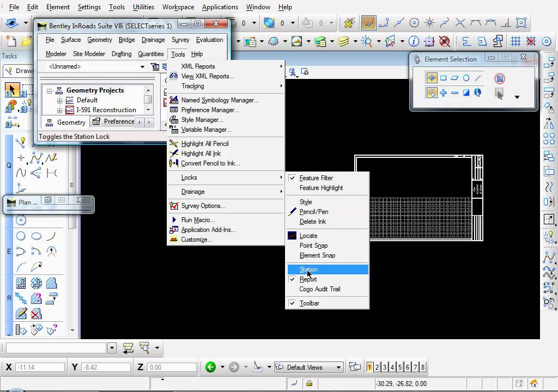Click the Delete Element tool

pyautogui.click(x=36, y=314)
